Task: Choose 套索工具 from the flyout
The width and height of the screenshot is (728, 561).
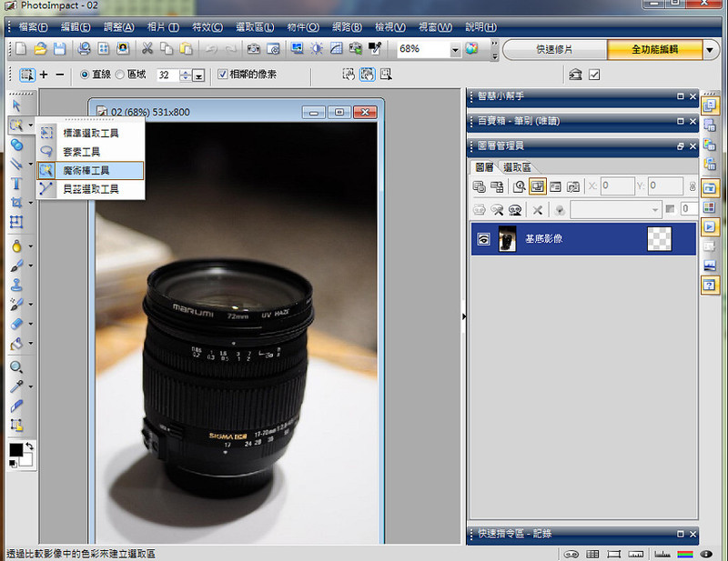Action: point(90,152)
